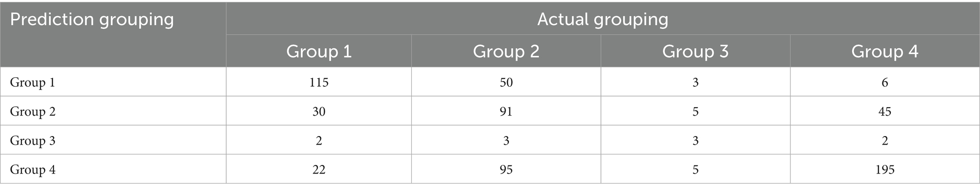Click the Prediction grouping header cell
This screenshot has height=192, width=980.
(92, 20)
